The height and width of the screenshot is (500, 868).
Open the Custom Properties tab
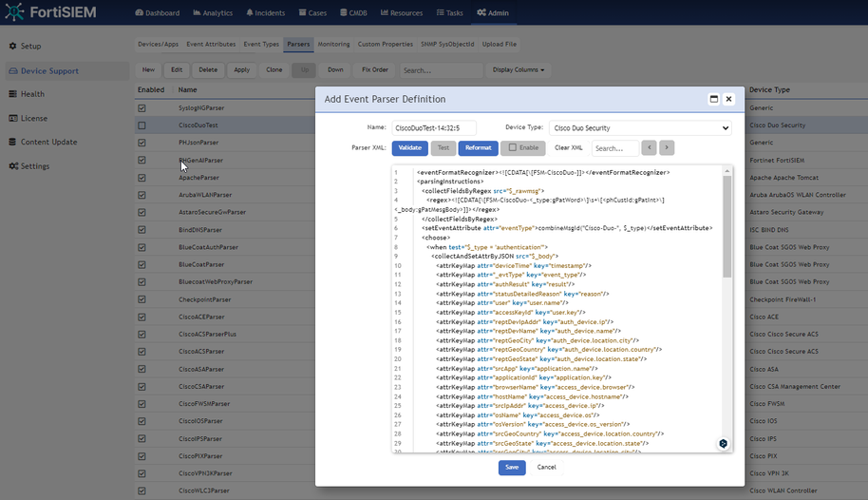click(386, 45)
